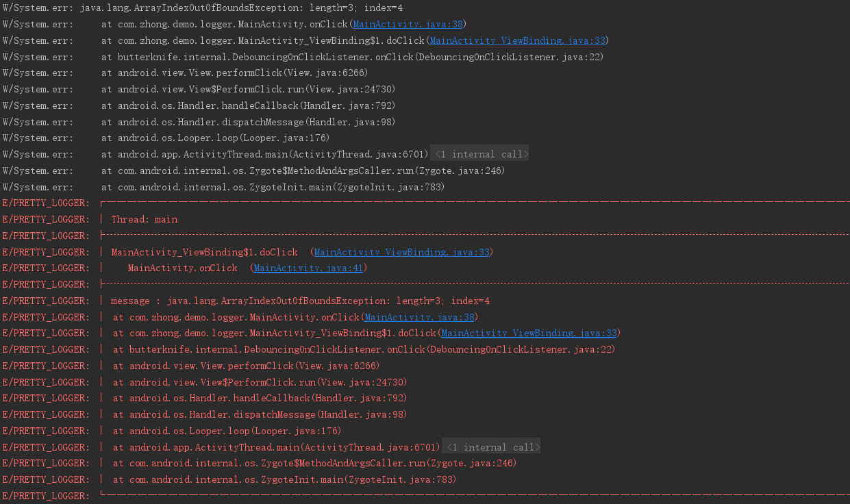Screen dimensions: 850x504
Task: Select W/System.err 'com.zhong.demo.logger.MainActivity.onClick' text
Action: (233, 24)
